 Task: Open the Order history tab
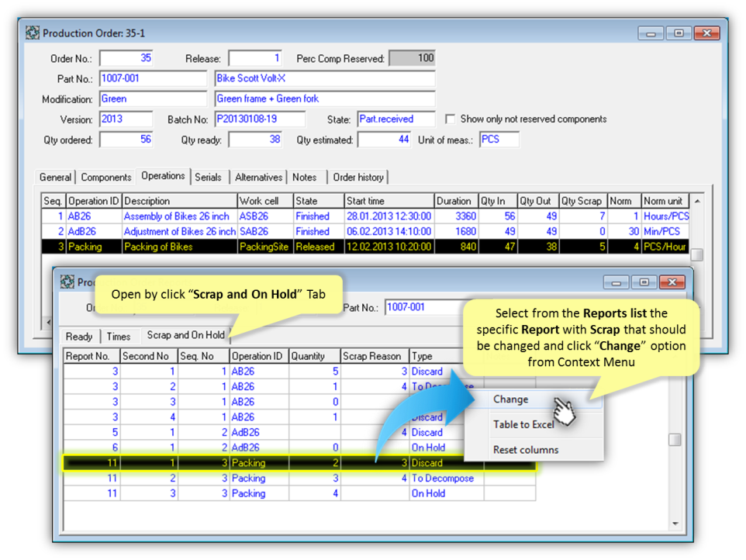(357, 178)
